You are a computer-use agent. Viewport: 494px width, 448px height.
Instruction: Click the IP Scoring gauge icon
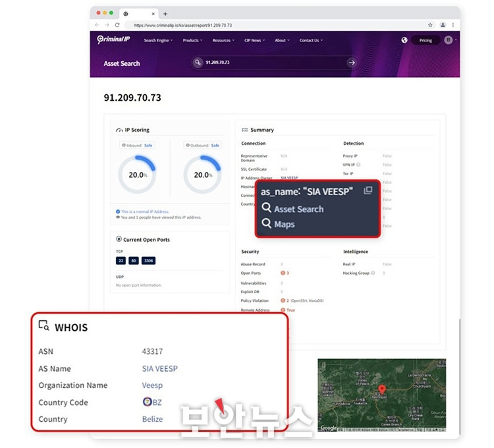pos(119,130)
